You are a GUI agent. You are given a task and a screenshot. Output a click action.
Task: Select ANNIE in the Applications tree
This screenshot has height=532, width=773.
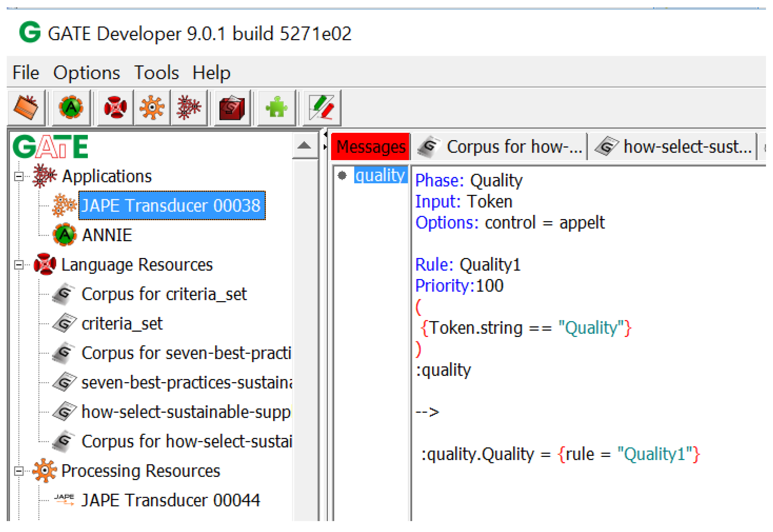[107, 235]
